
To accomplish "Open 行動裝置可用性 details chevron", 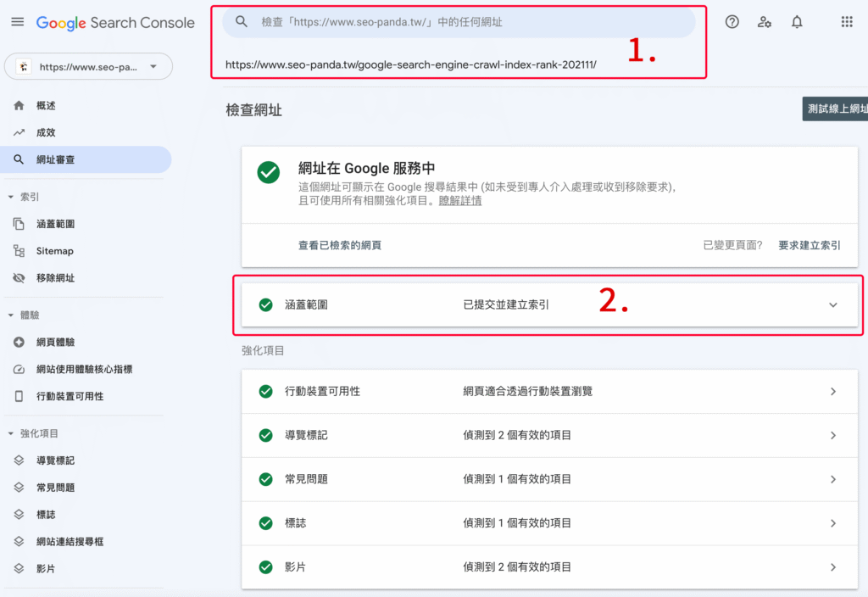I will coord(833,392).
